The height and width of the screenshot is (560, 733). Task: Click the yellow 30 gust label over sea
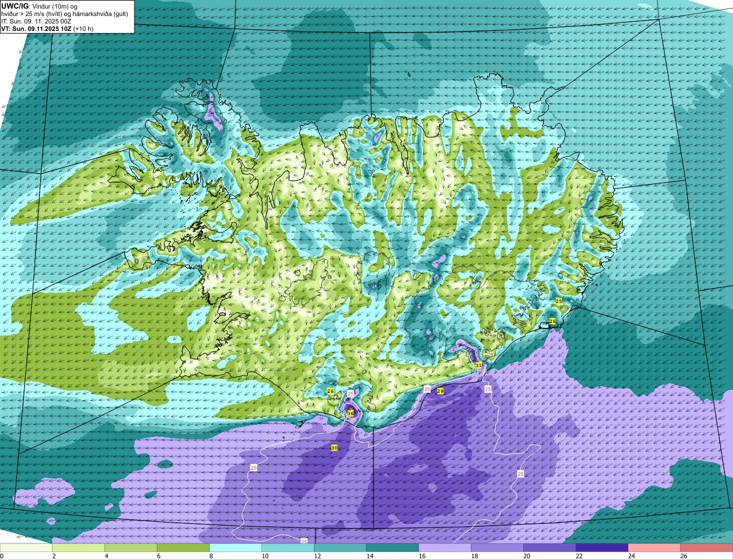[334, 448]
